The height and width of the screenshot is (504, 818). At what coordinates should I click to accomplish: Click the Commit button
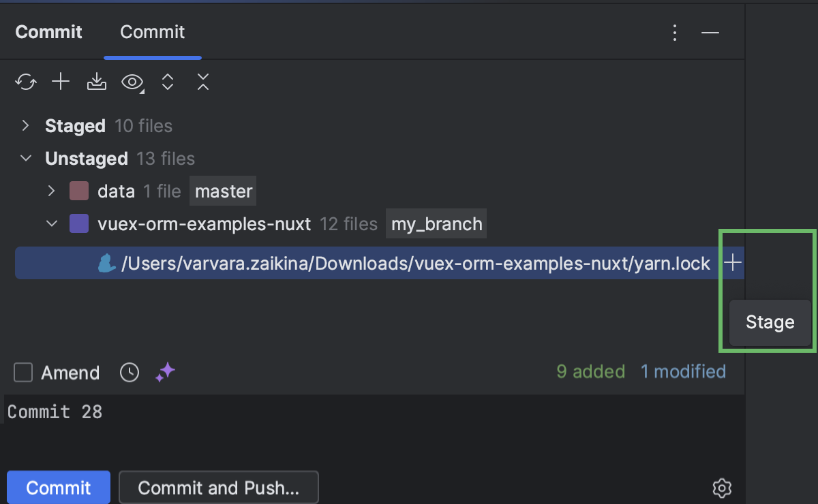pos(58,488)
